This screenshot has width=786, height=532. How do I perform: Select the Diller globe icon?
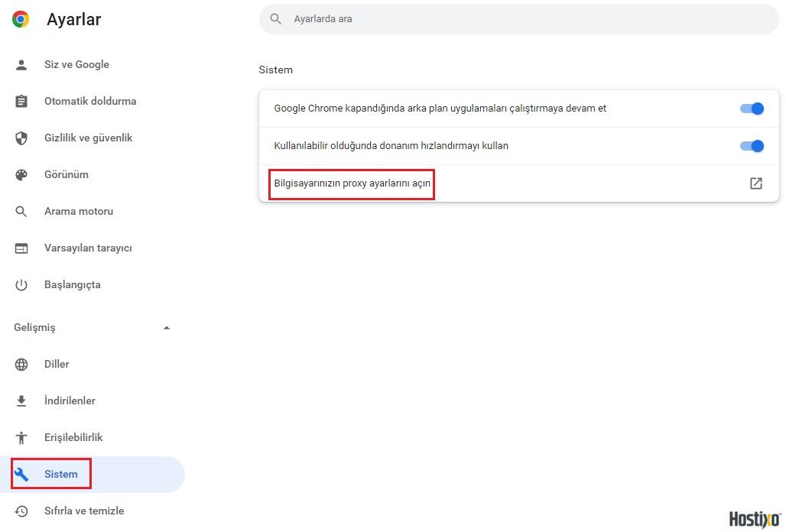21,364
